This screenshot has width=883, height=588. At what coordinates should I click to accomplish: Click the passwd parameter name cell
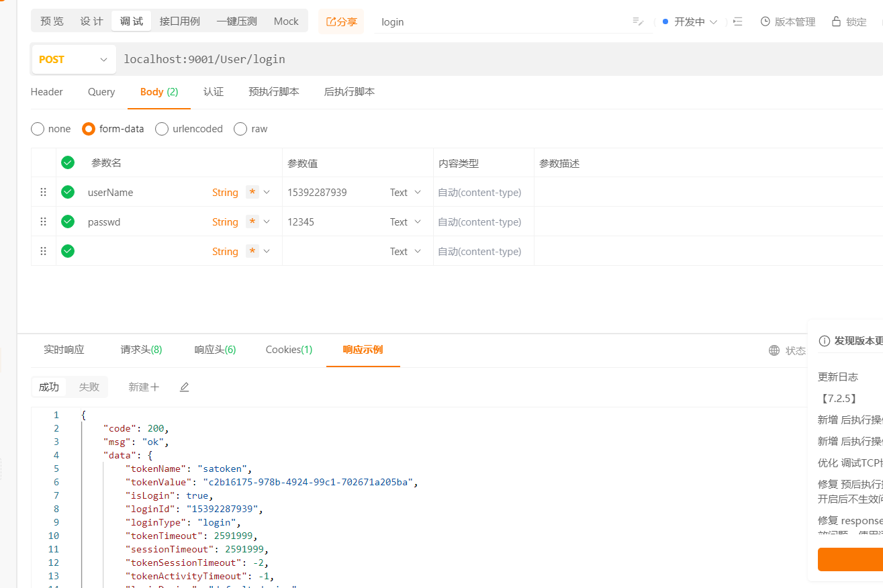pos(104,222)
